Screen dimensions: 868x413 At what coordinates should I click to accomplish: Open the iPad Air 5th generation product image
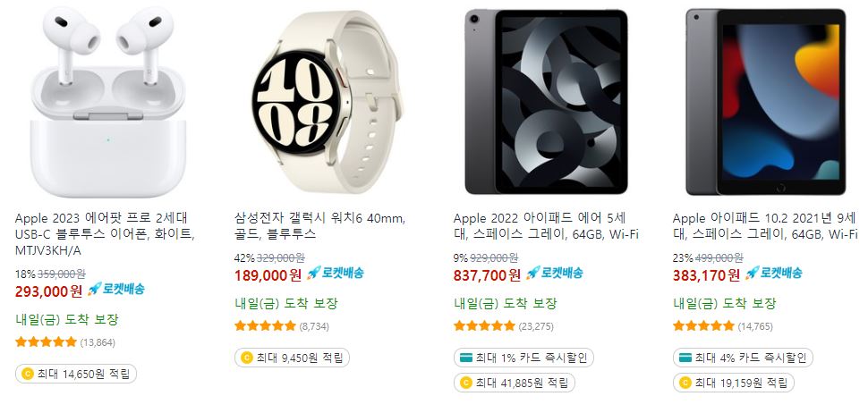click(x=547, y=101)
